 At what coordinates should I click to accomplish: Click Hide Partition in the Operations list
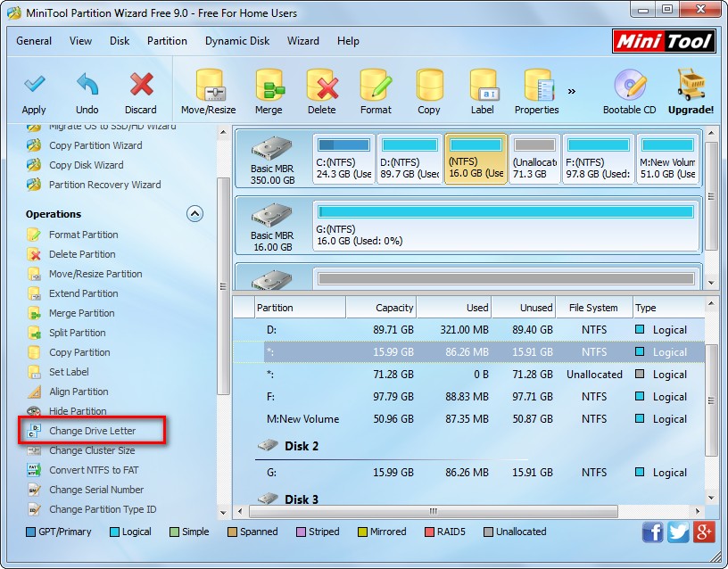point(78,411)
